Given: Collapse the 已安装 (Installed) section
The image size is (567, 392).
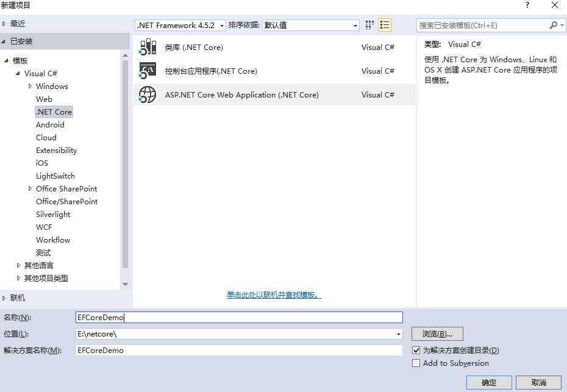Looking at the screenshot, I should (x=4, y=41).
